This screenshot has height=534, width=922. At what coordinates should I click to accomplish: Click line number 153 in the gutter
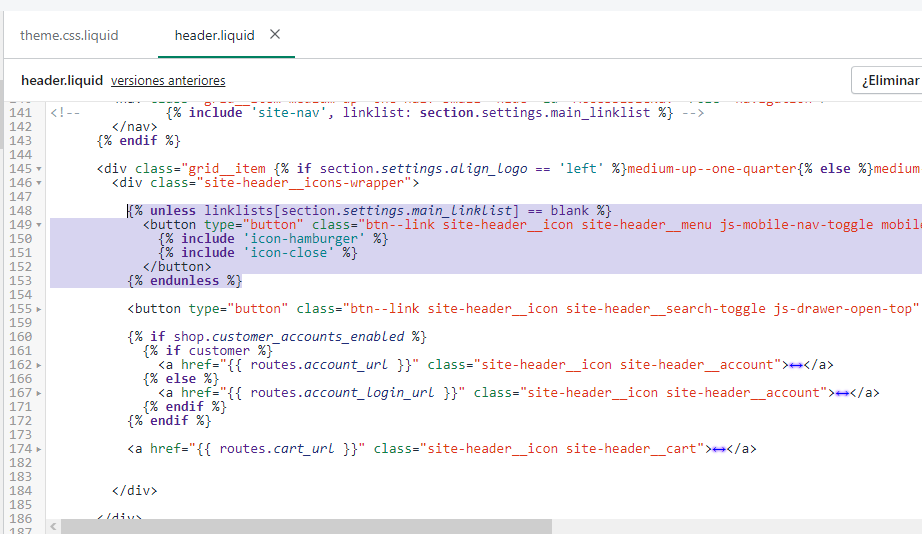[x=21, y=281]
